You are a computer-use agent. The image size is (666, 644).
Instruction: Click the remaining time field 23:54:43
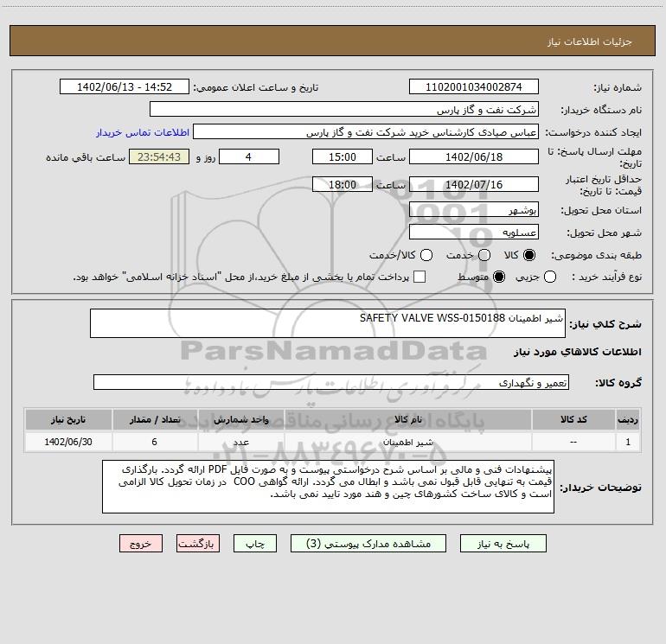(159, 157)
